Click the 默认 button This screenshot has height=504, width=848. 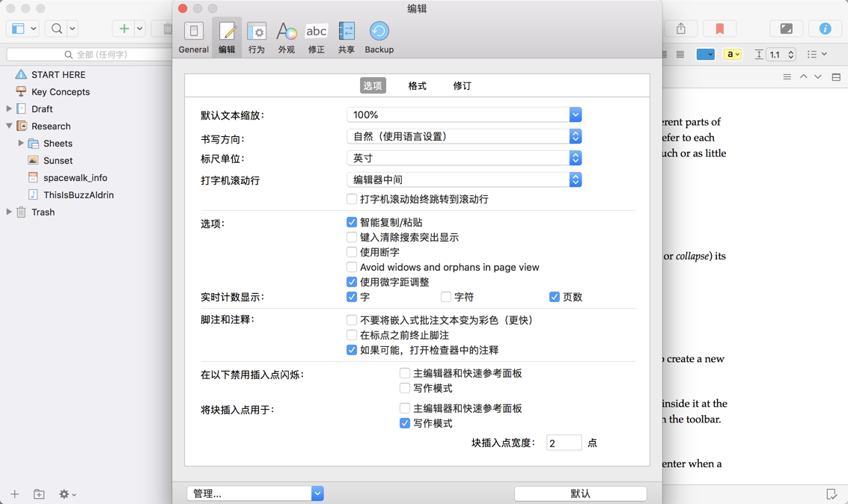579,494
